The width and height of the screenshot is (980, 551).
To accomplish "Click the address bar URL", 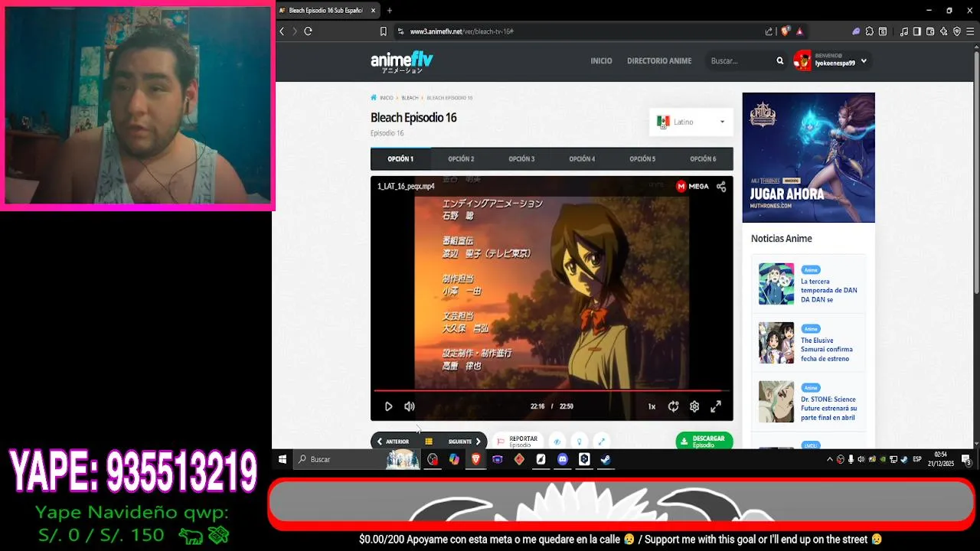I will [462, 31].
